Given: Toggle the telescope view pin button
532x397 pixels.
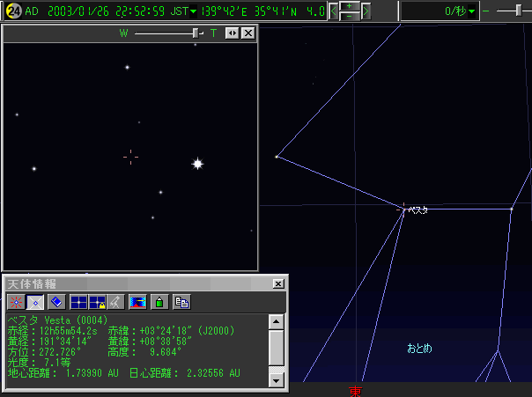Looking at the screenshot, I should tap(232, 33).
